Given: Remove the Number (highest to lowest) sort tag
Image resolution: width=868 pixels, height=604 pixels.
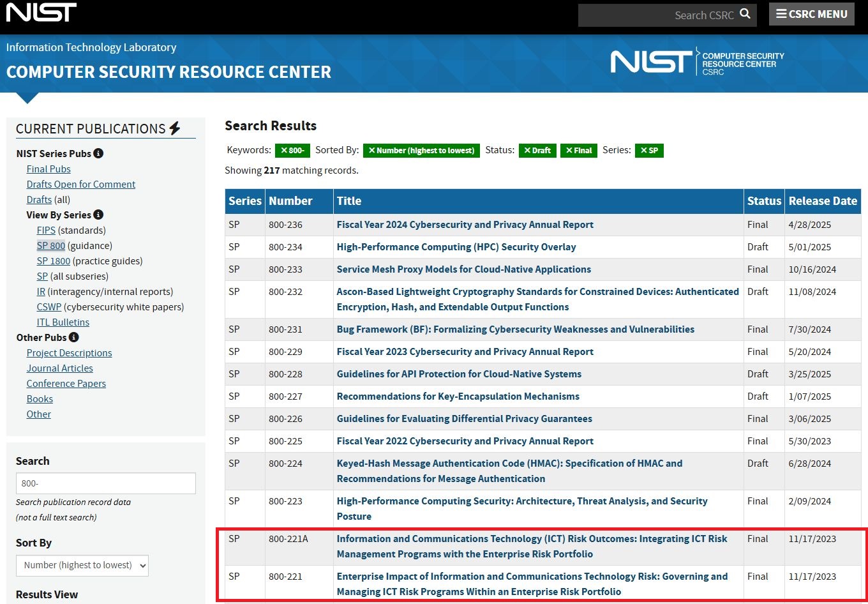Looking at the screenshot, I should point(421,151).
